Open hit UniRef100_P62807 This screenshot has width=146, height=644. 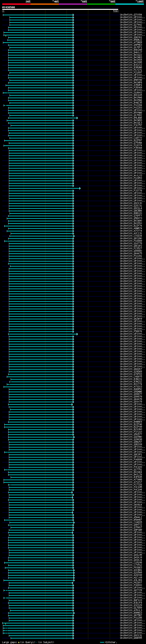click(131, 583)
